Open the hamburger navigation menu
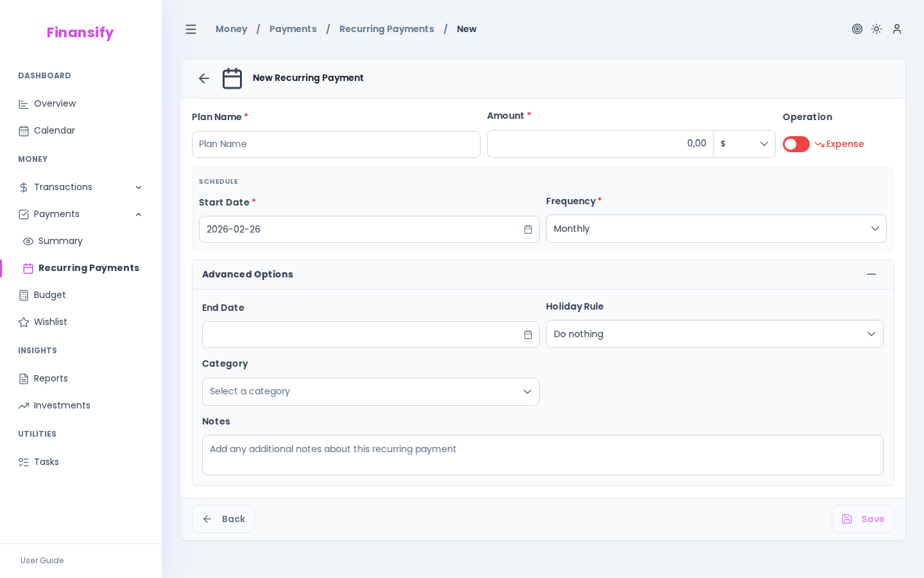 point(191,29)
